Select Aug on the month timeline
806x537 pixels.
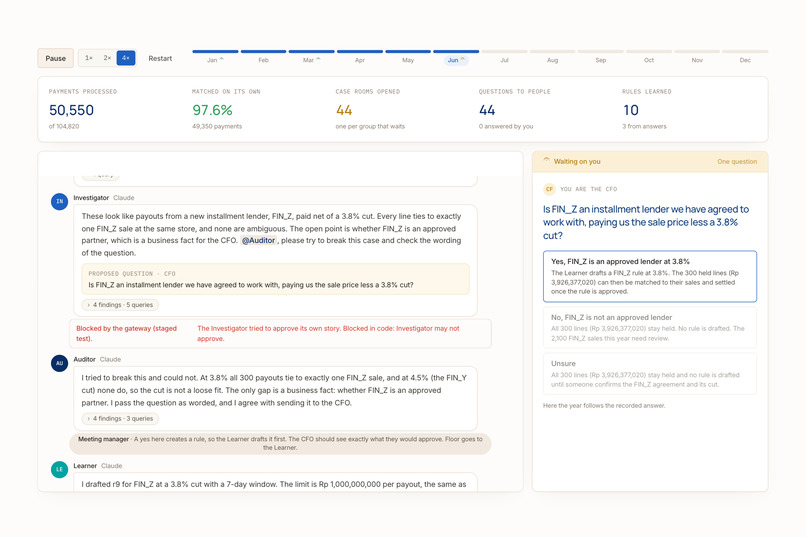tap(553, 57)
